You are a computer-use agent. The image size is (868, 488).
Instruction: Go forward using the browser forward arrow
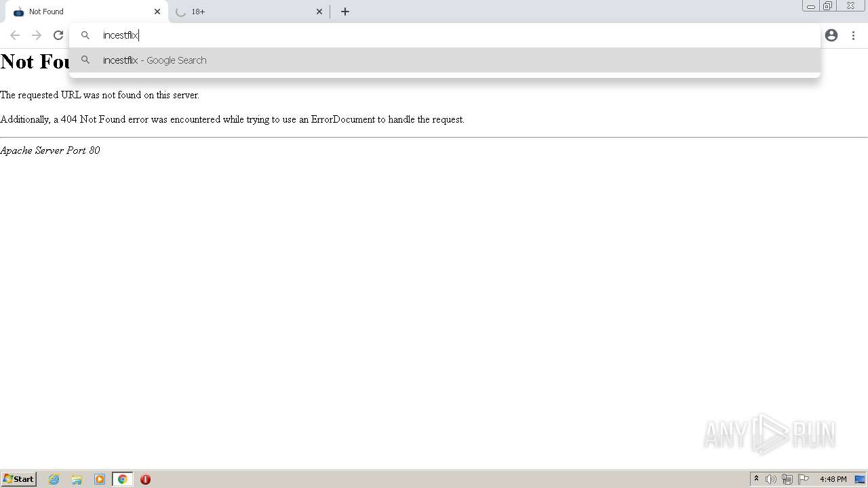pyautogui.click(x=37, y=35)
